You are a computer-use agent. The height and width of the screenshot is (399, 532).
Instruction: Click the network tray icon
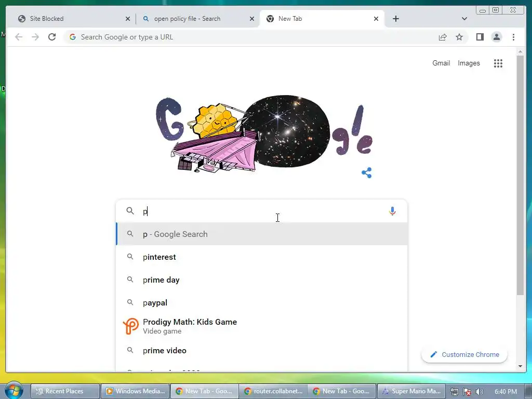[454, 392]
